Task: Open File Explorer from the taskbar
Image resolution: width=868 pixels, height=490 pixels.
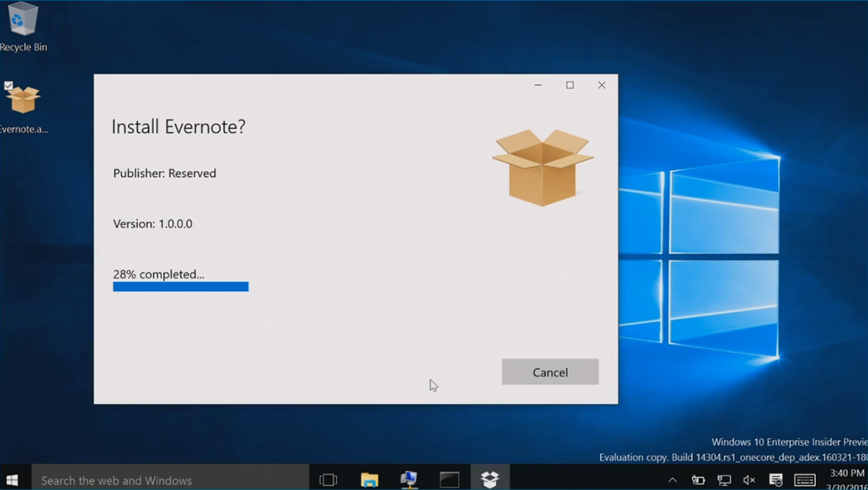Action: tap(370, 478)
